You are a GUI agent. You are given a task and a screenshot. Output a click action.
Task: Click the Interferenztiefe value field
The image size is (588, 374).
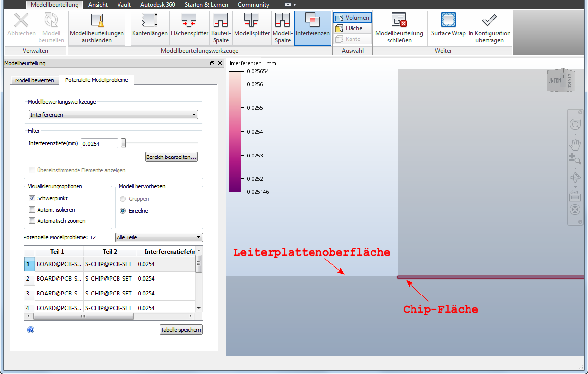pos(99,143)
